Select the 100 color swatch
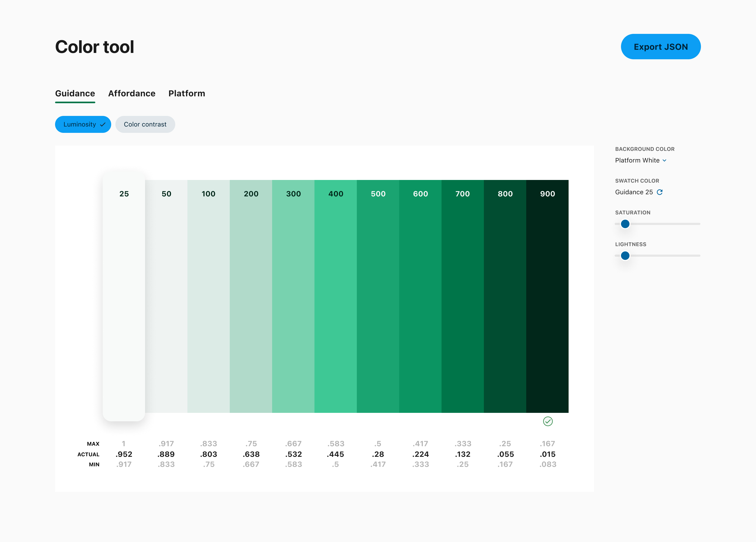This screenshot has width=756, height=542. pos(208,296)
